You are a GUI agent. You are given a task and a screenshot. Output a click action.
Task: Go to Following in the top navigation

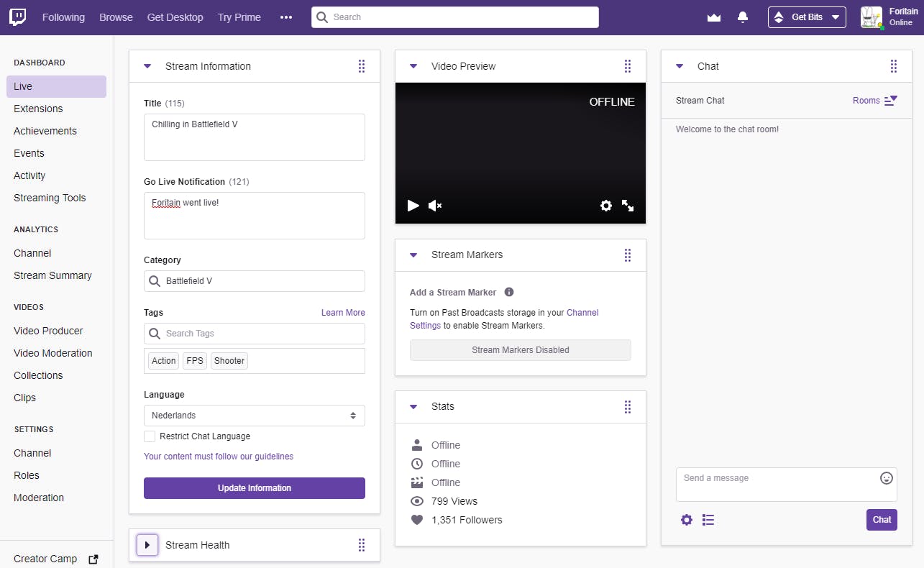(x=63, y=17)
